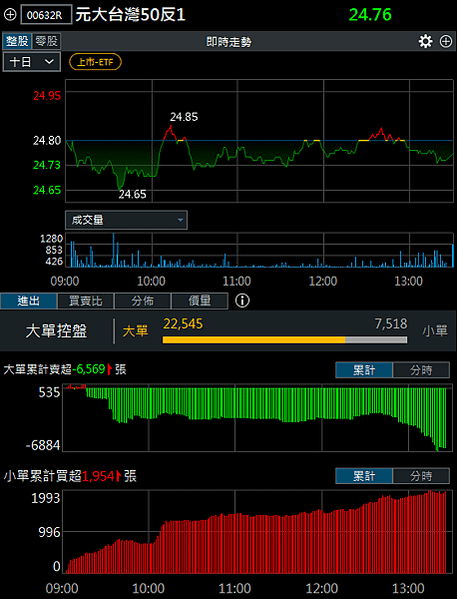Open the 價量 tab
Image resolution: width=457 pixels, height=599 pixels.
click(199, 301)
